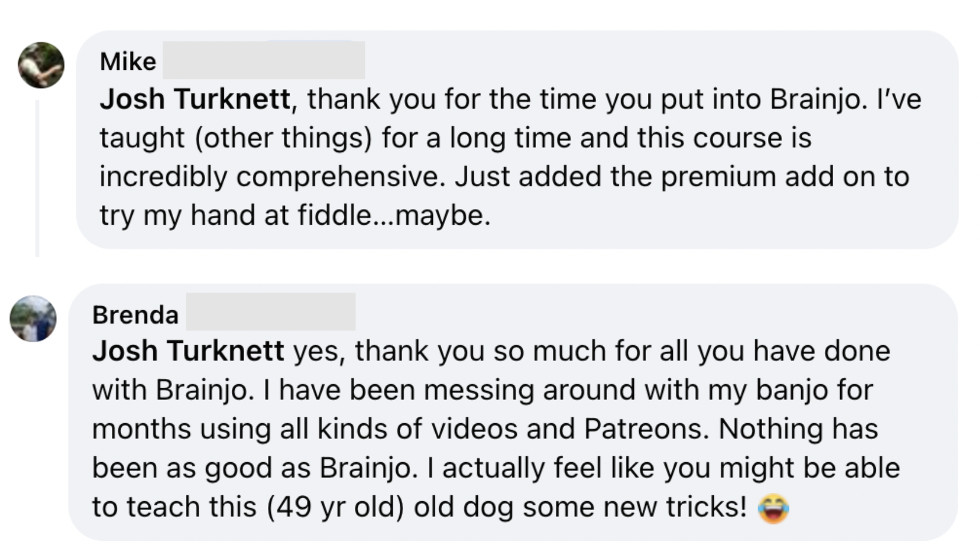Viewport: 980px width, 560px height.
Task: Click the laughing-crying emoji in Brenda's comment
Action: 773,508
